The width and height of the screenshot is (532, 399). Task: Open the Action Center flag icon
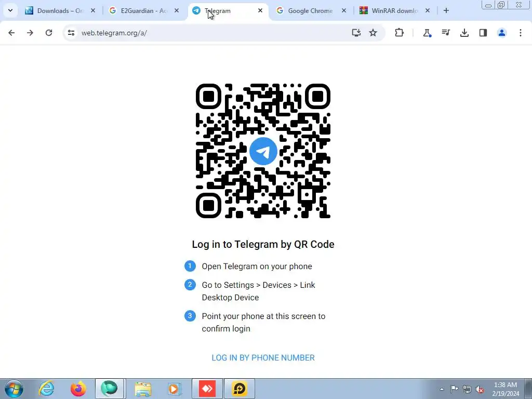454,389
